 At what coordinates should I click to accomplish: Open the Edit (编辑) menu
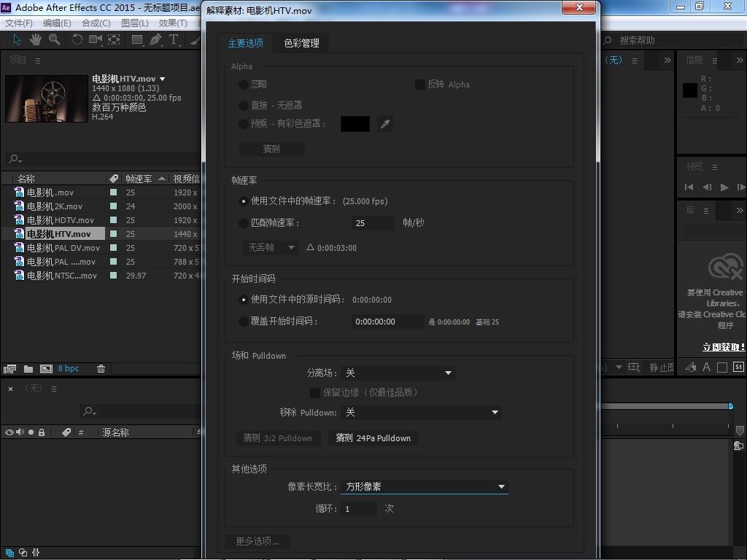click(57, 23)
